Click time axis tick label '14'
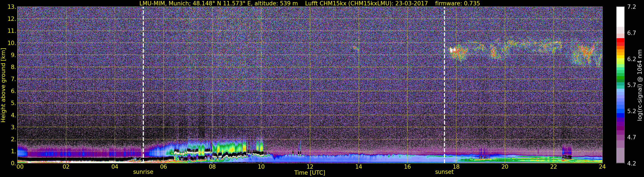 358,167
